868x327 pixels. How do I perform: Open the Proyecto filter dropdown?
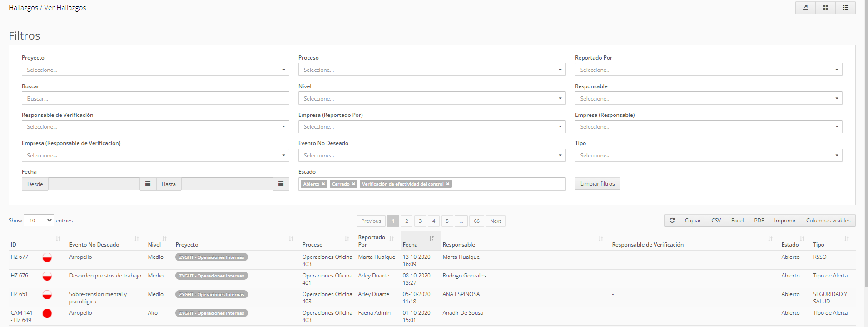coord(155,70)
